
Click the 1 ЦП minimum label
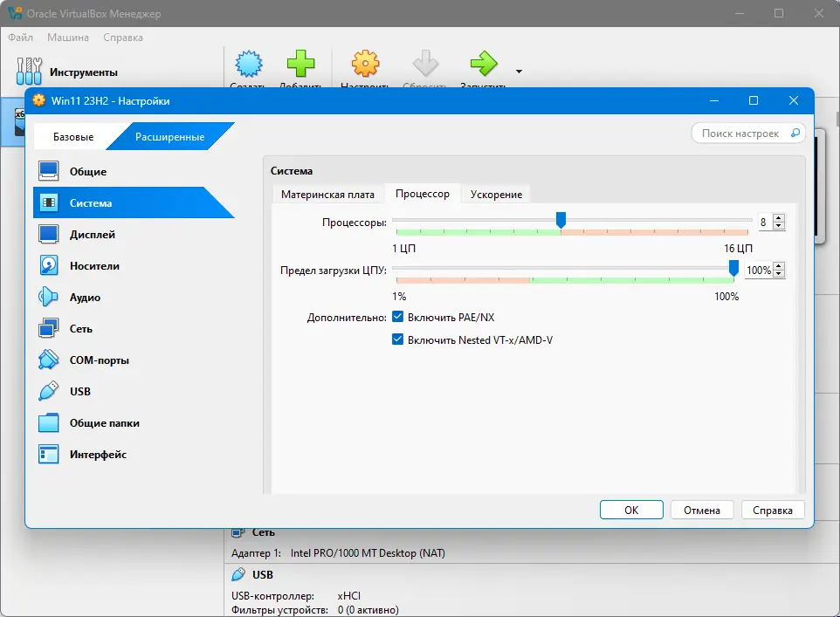[404, 249]
